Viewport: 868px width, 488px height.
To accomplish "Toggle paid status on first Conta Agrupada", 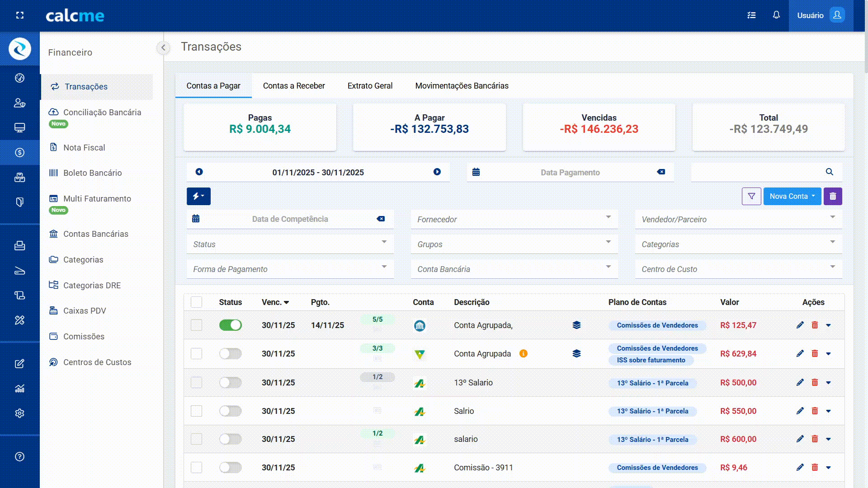I will (230, 325).
